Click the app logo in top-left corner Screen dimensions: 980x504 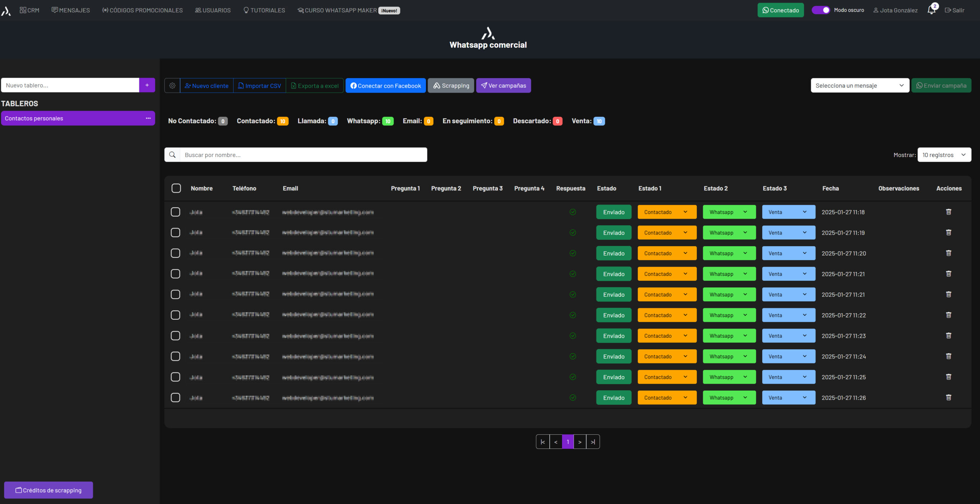6,11
